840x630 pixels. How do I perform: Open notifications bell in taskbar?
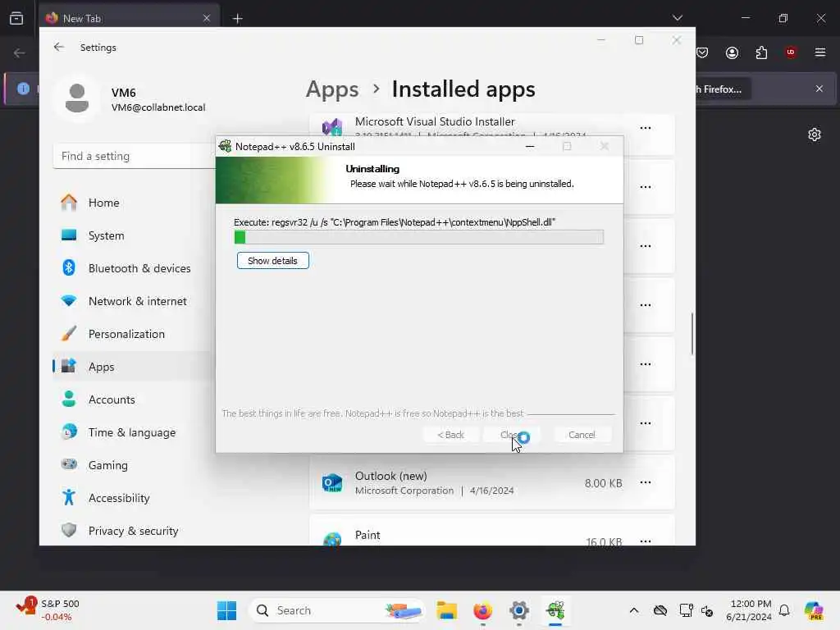click(784, 610)
